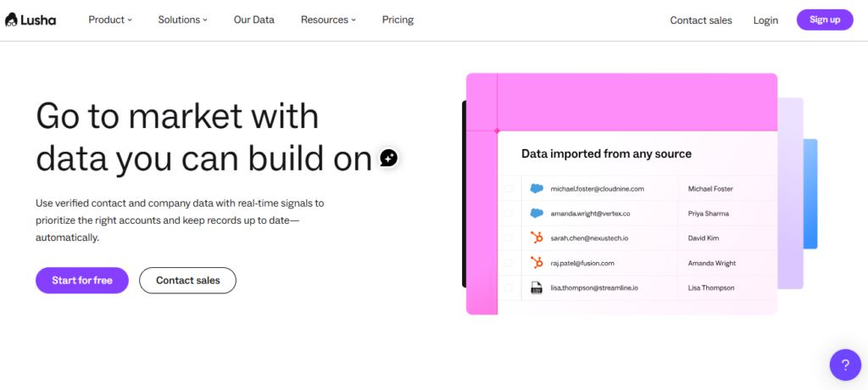Viewport: 868px width, 390px height.
Task: Click Salesforce icon next to michael.foster@cloudnine.com
Action: coord(537,188)
